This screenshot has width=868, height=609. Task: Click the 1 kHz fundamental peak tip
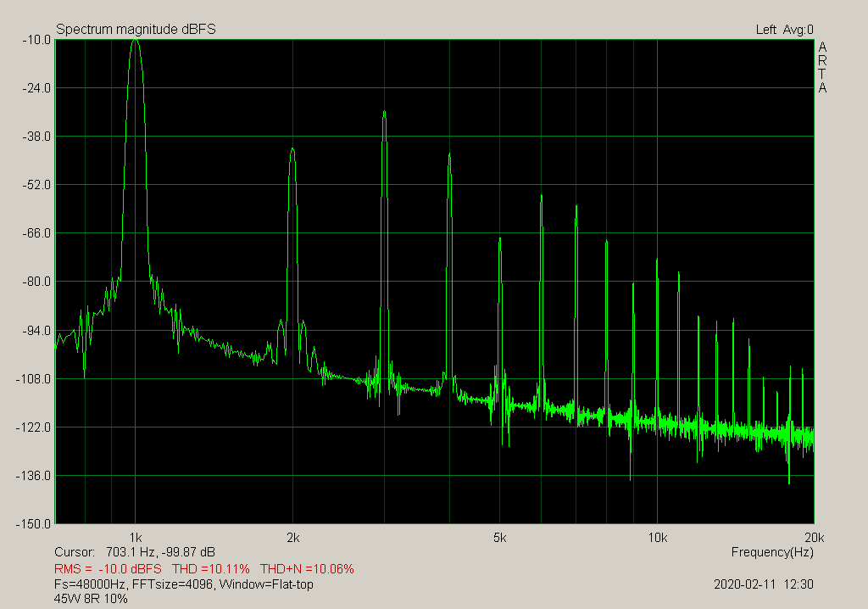click(x=135, y=41)
